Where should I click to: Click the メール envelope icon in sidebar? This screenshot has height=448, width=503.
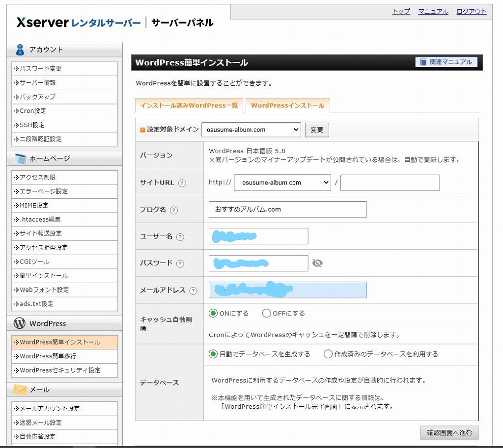coord(20,389)
